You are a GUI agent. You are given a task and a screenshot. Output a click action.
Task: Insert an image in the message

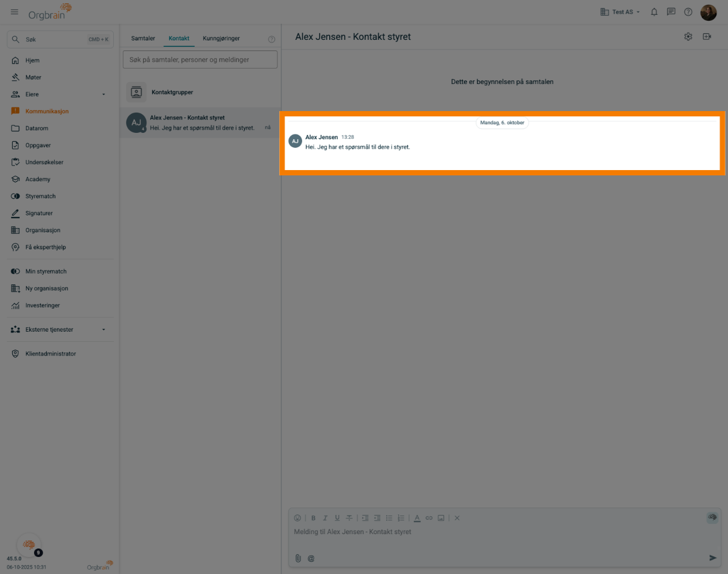(x=441, y=518)
